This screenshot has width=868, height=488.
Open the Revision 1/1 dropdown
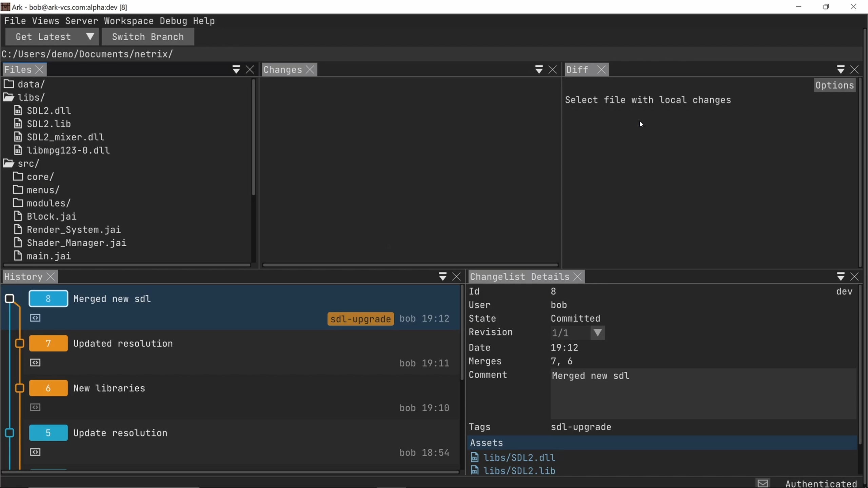pyautogui.click(x=597, y=332)
